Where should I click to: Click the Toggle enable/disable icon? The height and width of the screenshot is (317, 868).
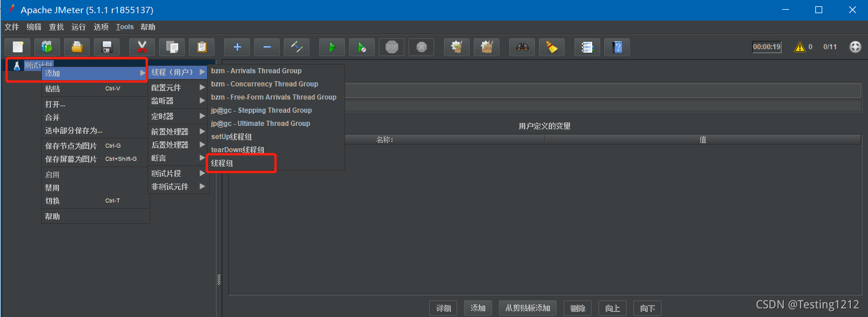[296, 47]
